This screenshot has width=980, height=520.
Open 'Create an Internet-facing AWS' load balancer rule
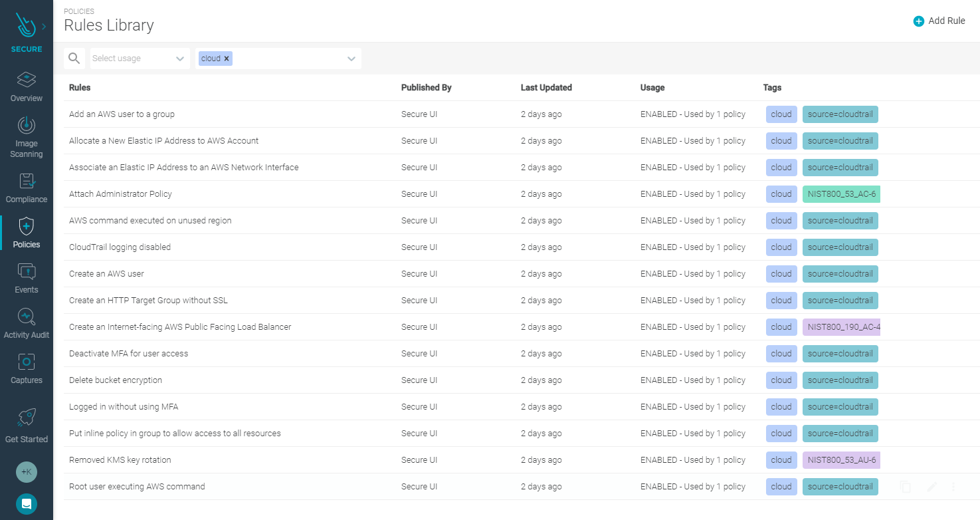pyautogui.click(x=180, y=327)
